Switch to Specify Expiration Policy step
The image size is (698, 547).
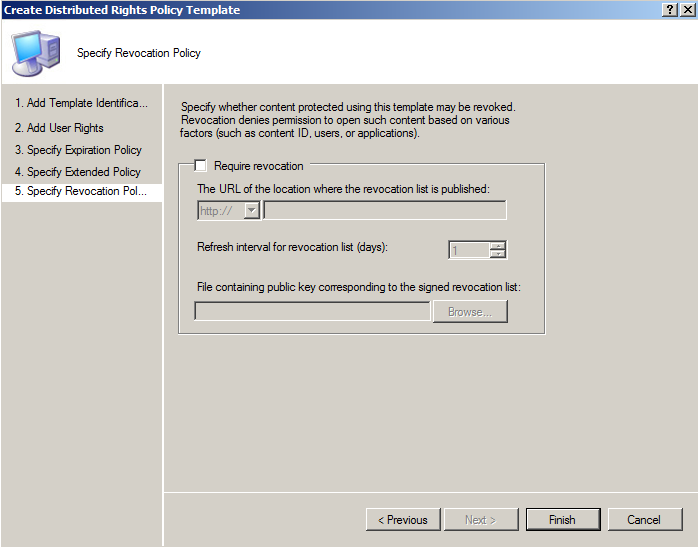[x=78, y=150]
